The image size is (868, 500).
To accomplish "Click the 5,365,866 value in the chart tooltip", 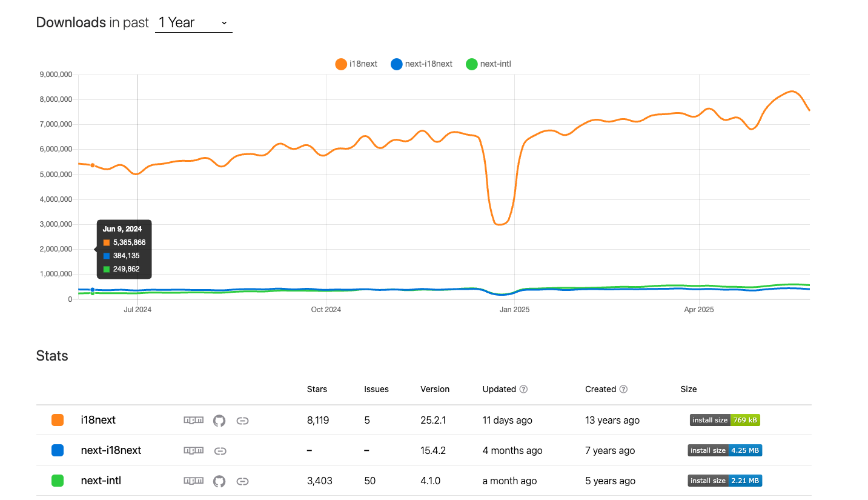I will coord(129,242).
